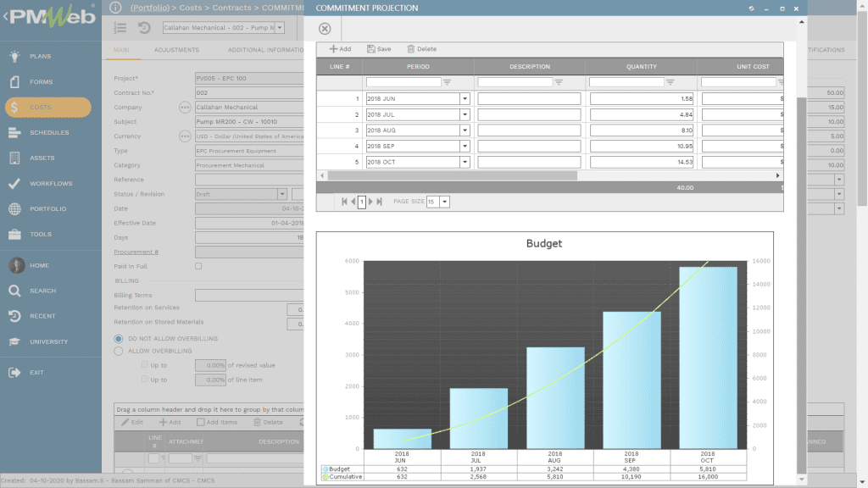Select Allow Overbilling radio option
Image resolution: width=868 pixels, height=488 pixels.
(119, 352)
